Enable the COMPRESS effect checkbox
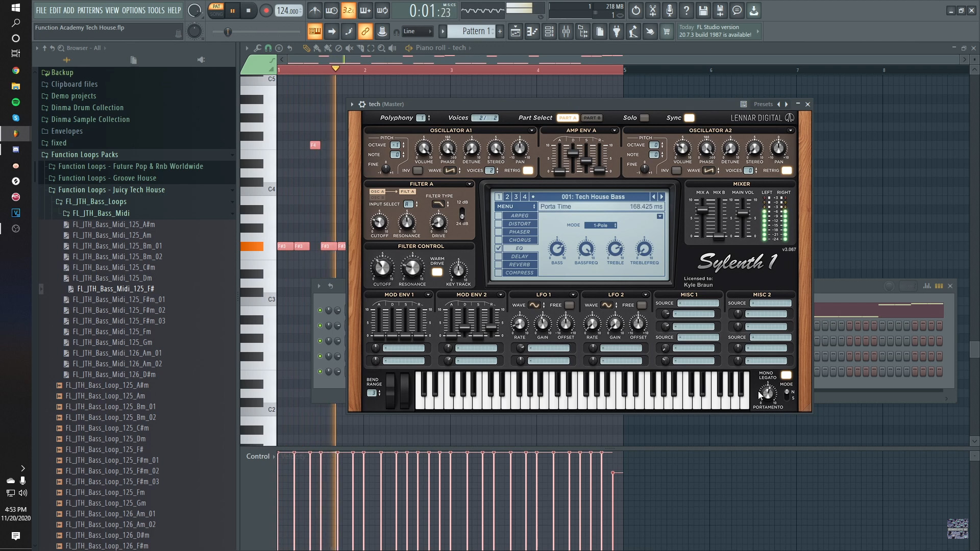Viewport: 980px width, 551px height. pyautogui.click(x=498, y=273)
